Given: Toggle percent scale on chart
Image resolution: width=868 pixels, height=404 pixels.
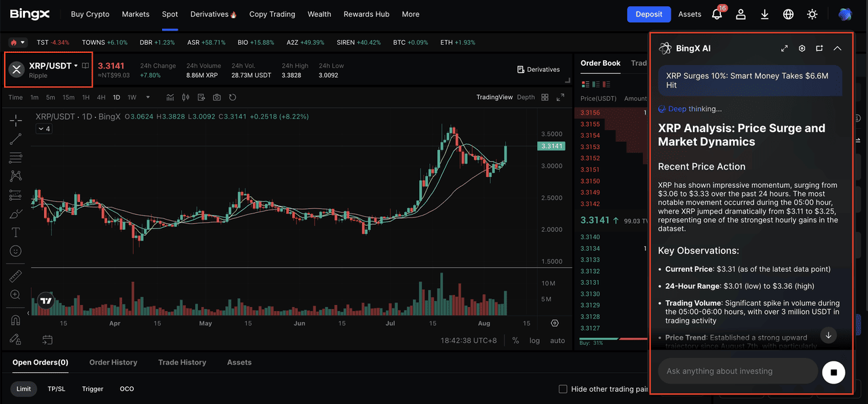Looking at the screenshot, I should [x=515, y=340].
